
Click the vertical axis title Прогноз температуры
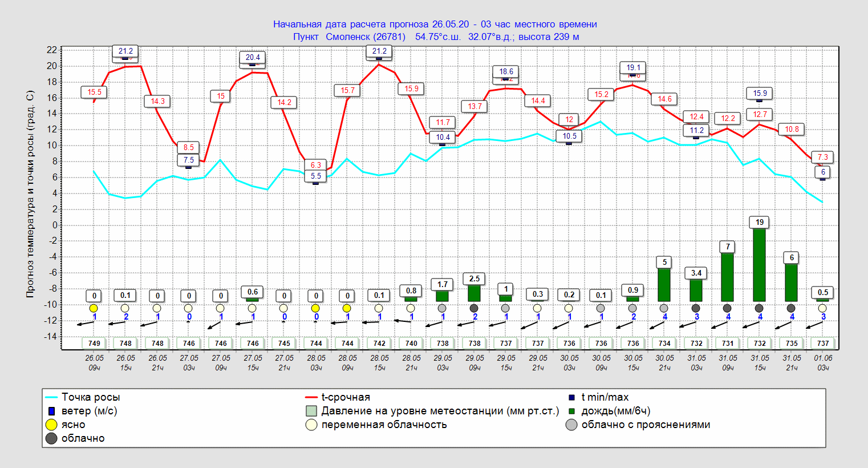coord(30,194)
